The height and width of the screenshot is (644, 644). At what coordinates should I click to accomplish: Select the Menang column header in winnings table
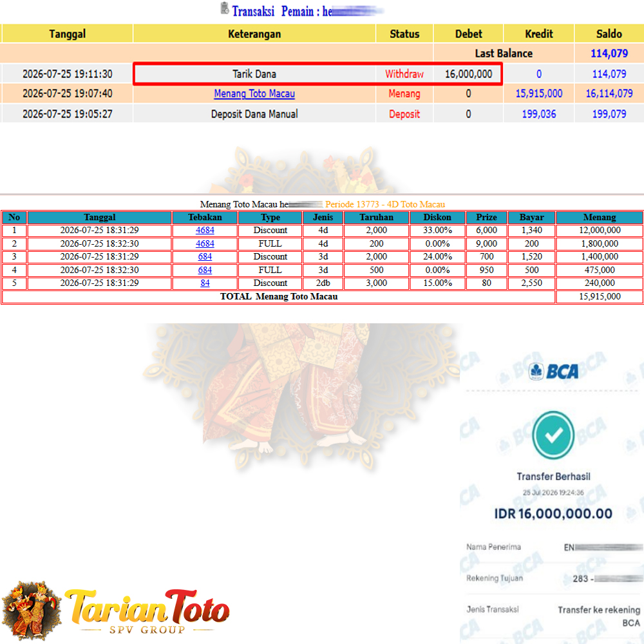pyautogui.click(x=599, y=217)
